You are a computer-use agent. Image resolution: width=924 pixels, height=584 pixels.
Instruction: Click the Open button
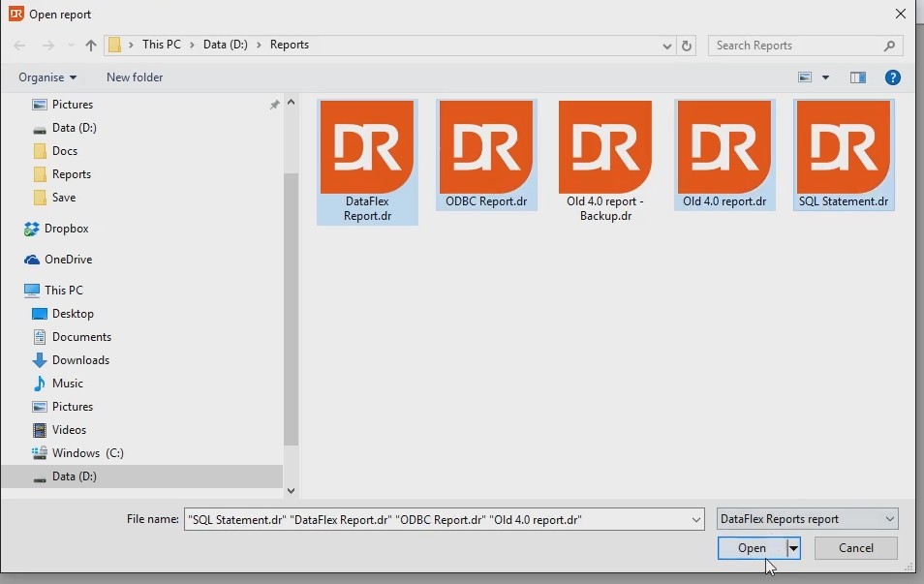pyautogui.click(x=752, y=548)
